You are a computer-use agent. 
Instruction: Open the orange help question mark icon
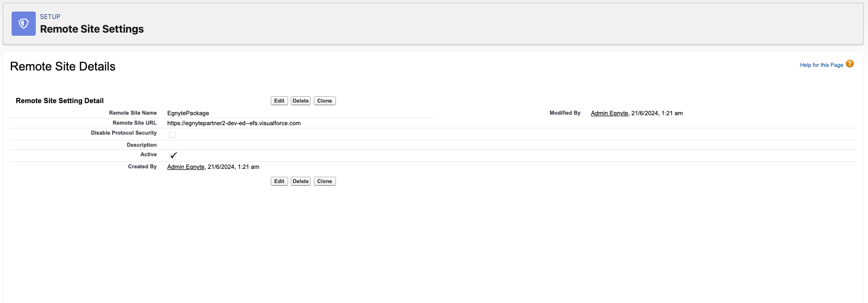[850, 64]
